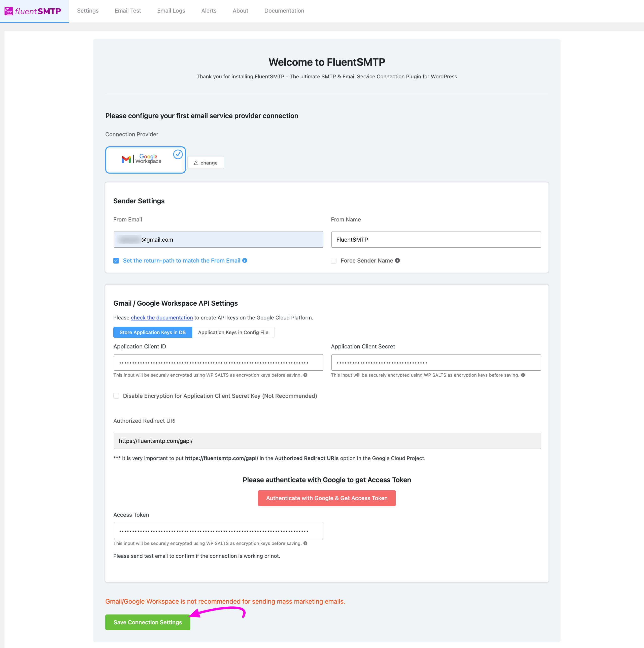Click the Access Token field

(x=218, y=531)
